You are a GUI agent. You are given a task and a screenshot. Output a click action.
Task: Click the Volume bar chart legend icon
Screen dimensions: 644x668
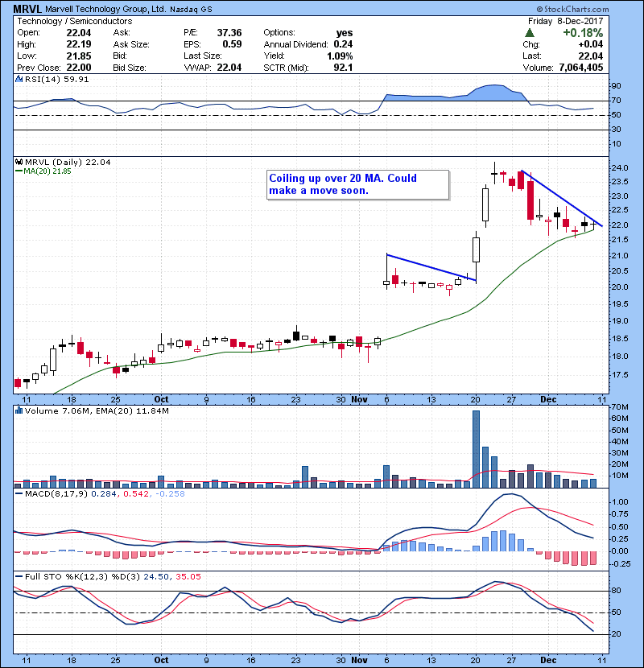[x=19, y=410]
